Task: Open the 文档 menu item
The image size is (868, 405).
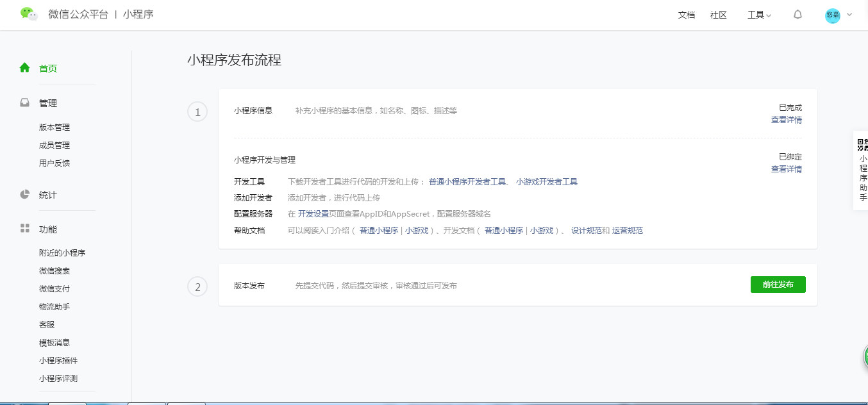Action: [x=686, y=15]
